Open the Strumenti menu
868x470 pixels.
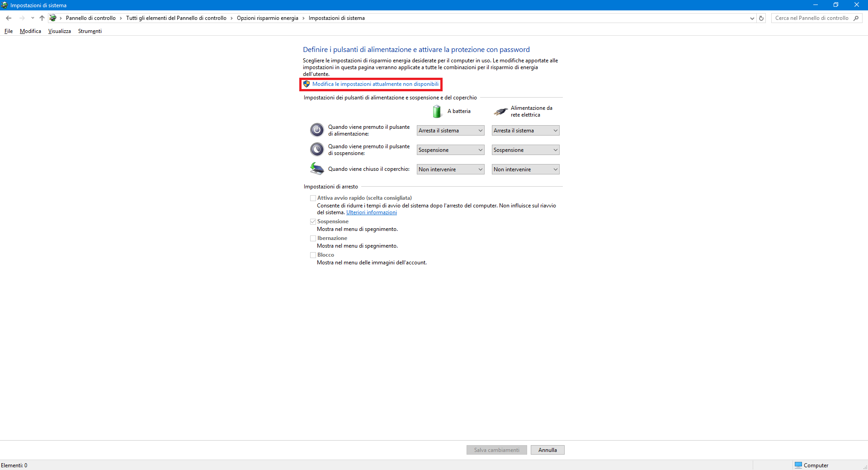90,31
